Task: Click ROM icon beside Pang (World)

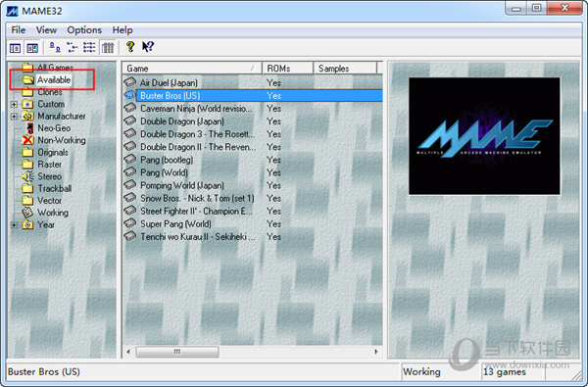Action: tap(129, 171)
